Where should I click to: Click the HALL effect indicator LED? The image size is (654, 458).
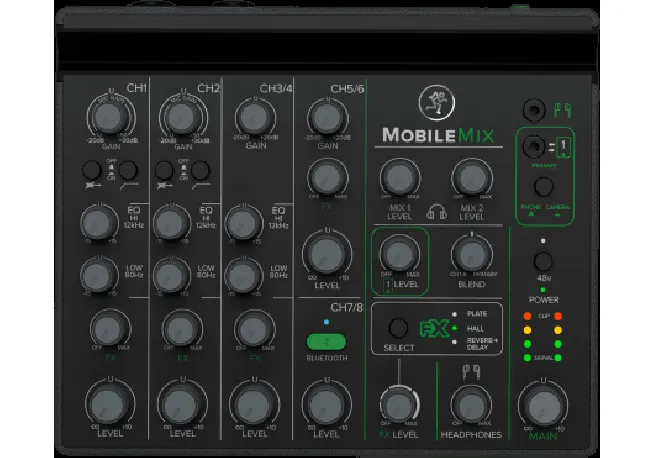click(x=454, y=328)
